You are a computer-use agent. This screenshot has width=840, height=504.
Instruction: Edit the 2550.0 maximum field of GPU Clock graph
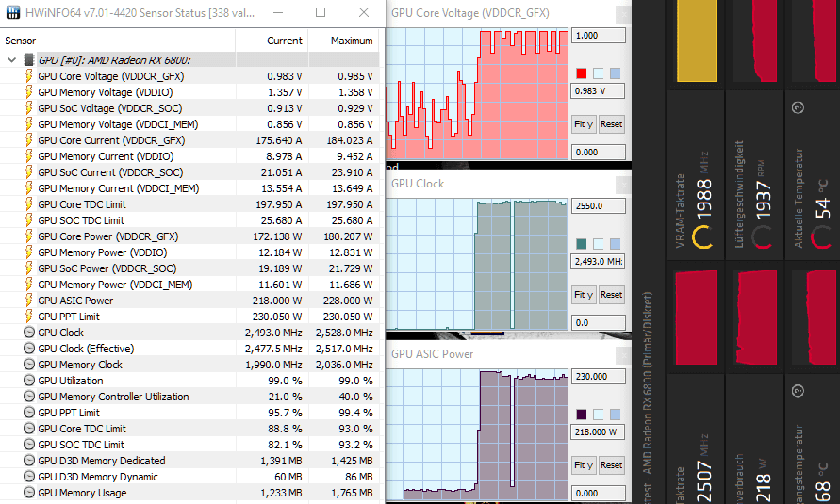click(598, 206)
